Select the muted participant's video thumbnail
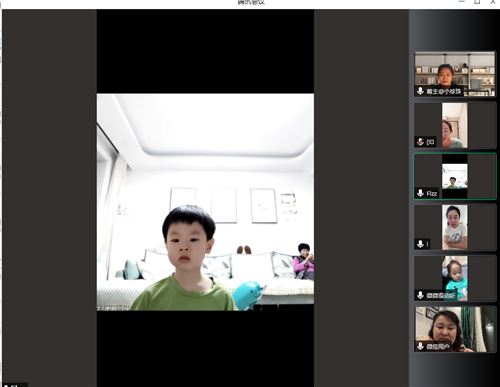The image size is (500, 387). coord(455,125)
